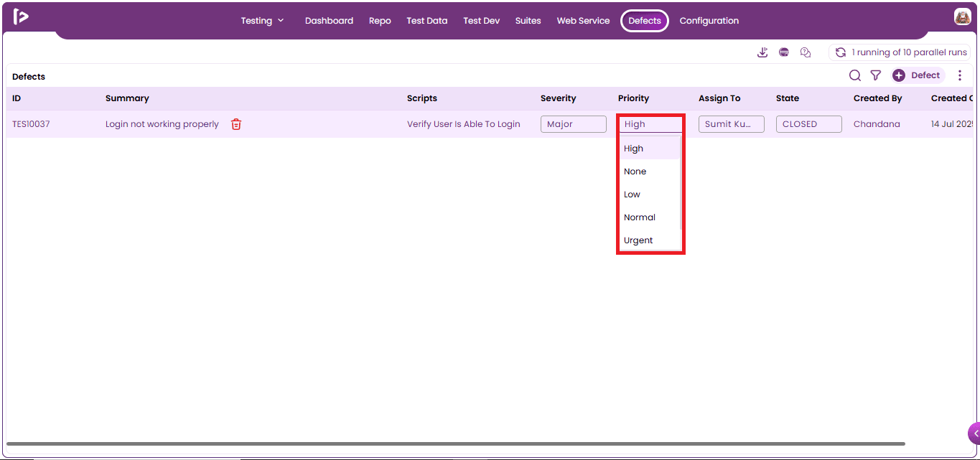980x460 pixels.
Task: Open the help chat icon
Action: click(x=806, y=52)
